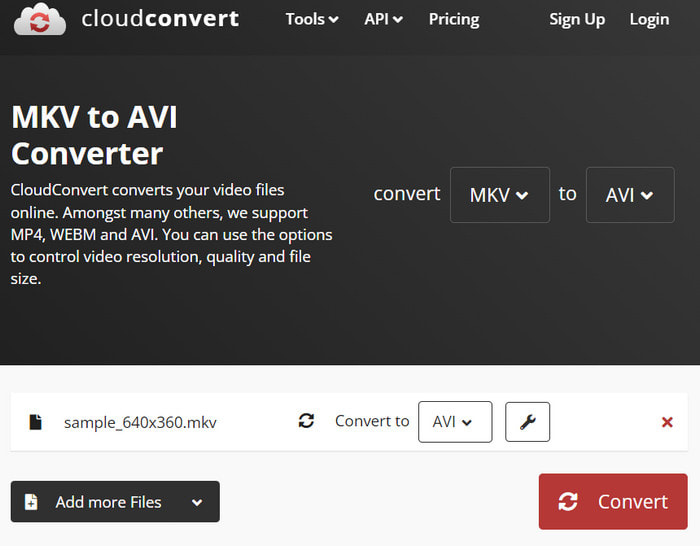Open the AVI dropdown in the file row

[x=455, y=422]
